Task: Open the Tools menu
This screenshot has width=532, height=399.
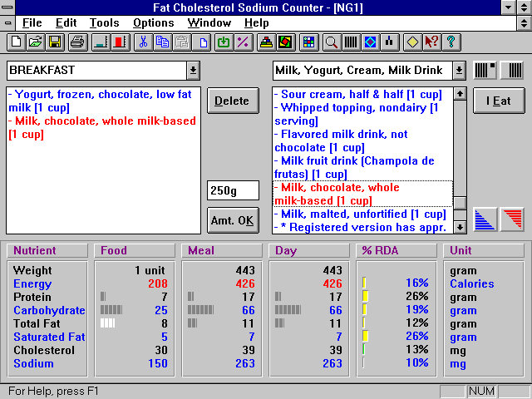Action: point(104,22)
